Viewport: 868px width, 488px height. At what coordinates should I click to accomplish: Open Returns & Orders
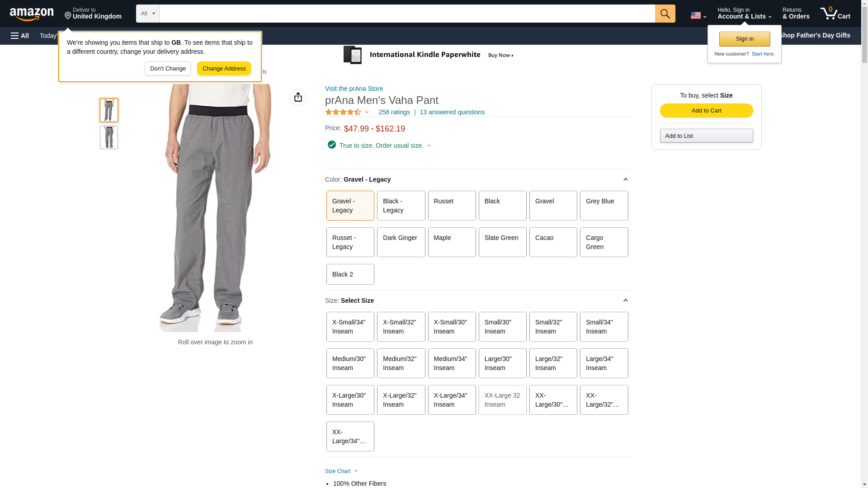pos(795,14)
